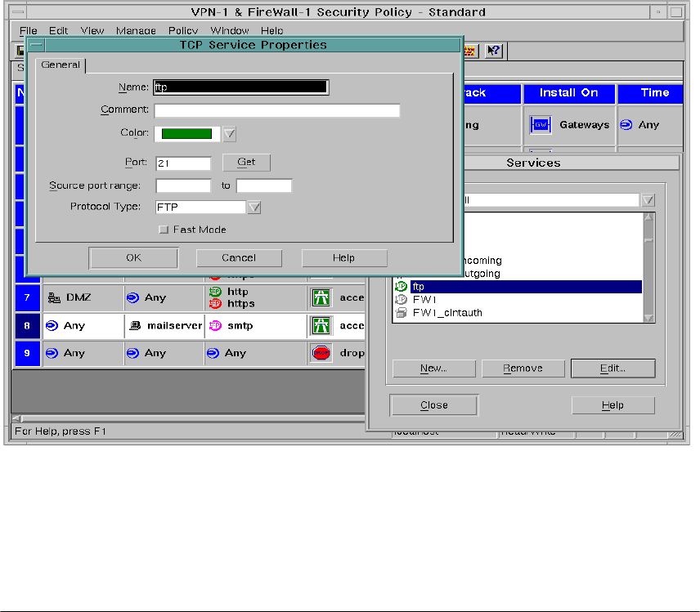Image resolution: width=700 pixels, height=612 pixels.
Task: Click the Port field showing 21
Action: coord(183,163)
